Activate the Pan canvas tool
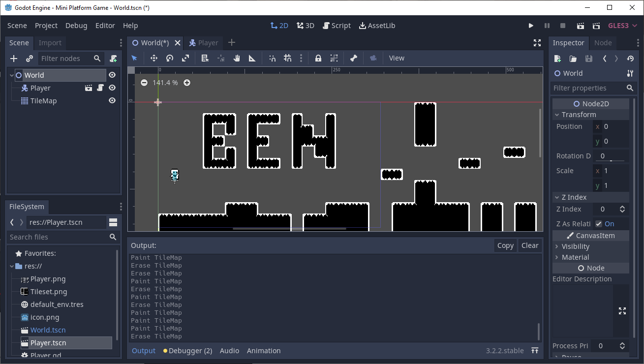Screen dimensions: 644x364 [x=237, y=58]
